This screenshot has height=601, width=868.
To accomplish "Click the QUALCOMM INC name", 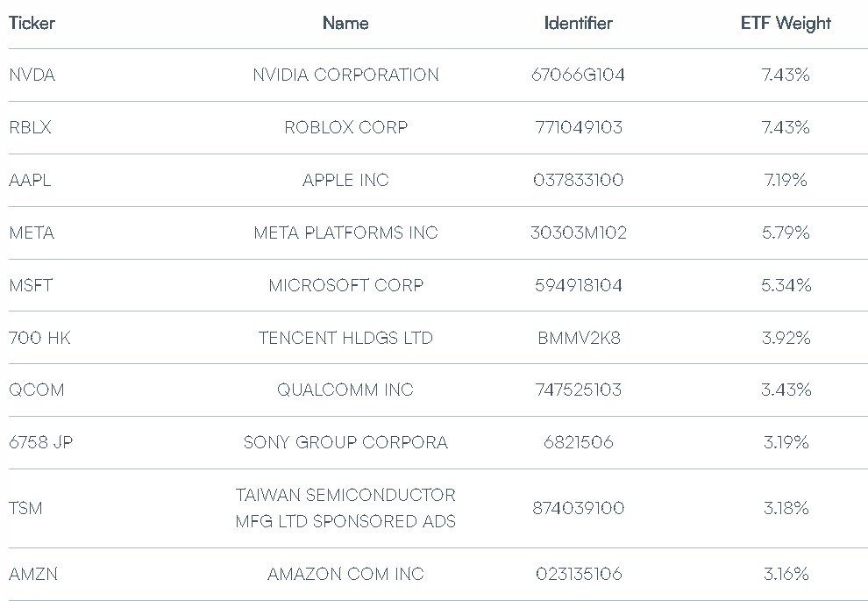I will click(345, 390).
